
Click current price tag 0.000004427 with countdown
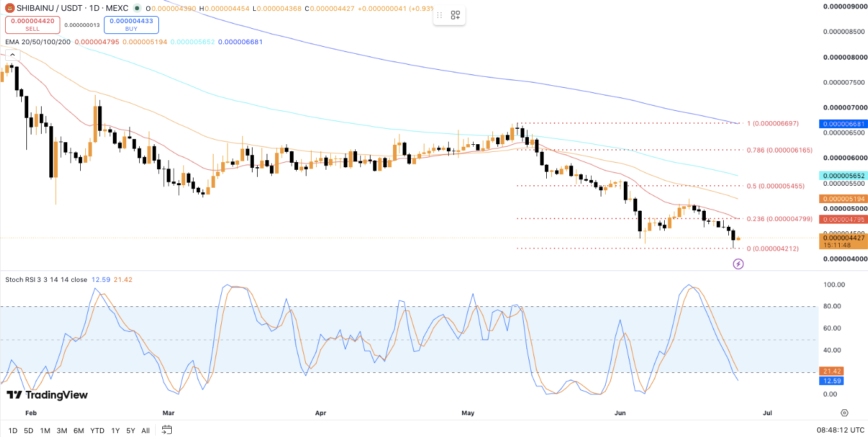(x=843, y=242)
